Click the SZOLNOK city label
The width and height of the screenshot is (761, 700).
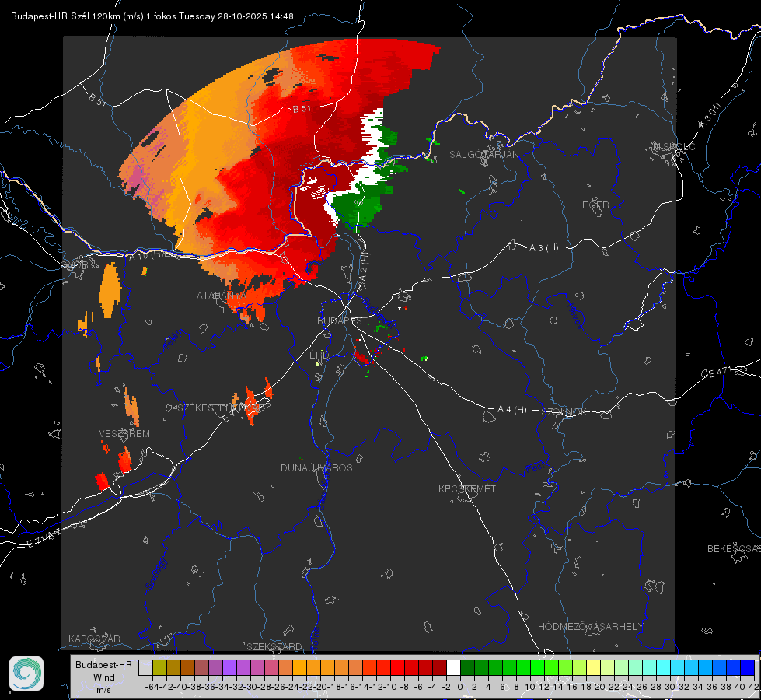[564, 412]
